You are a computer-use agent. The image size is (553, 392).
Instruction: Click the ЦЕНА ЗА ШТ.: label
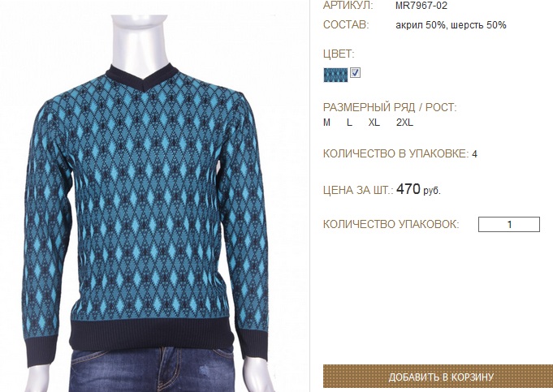pyautogui.click(x=358, y=191)
